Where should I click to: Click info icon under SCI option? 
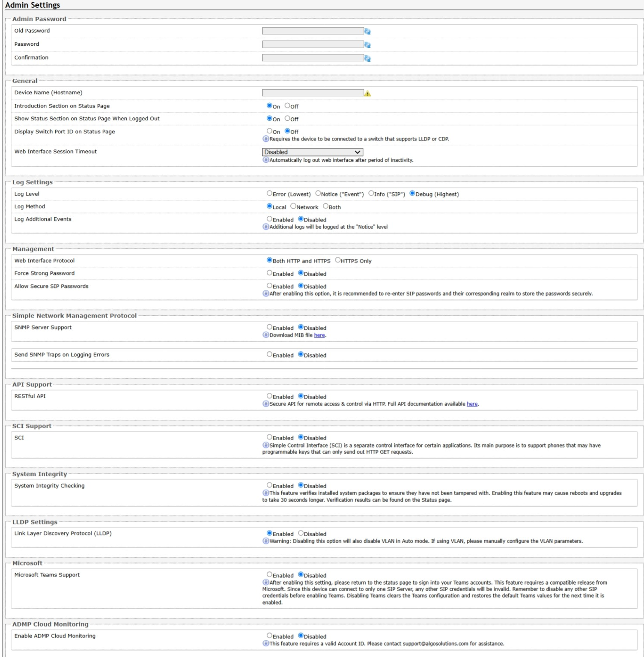[265, 445]
